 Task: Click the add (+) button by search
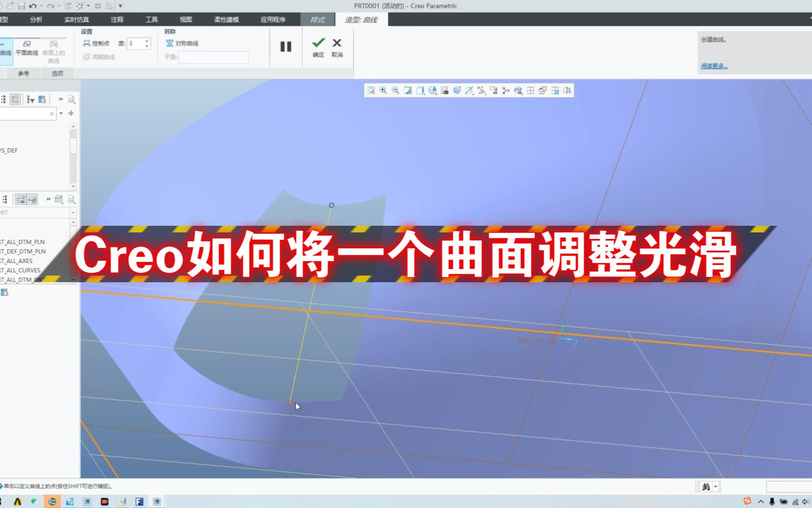click(x=71, y=113)
